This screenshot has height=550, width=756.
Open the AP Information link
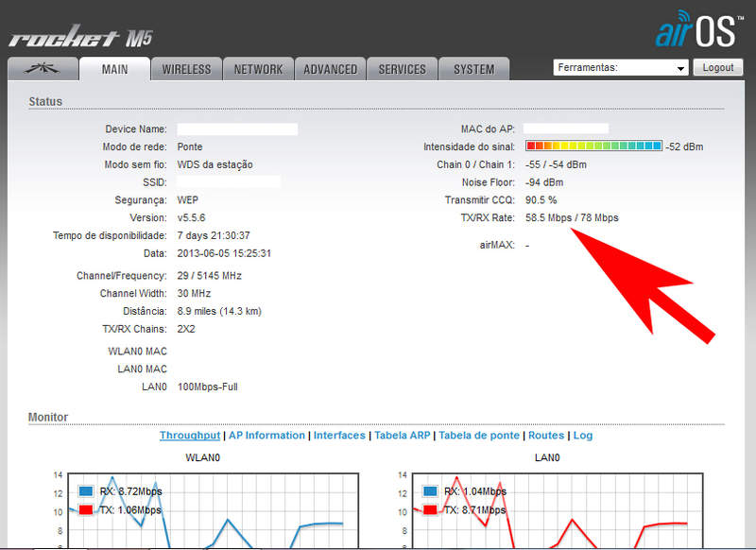coord(266,436)
